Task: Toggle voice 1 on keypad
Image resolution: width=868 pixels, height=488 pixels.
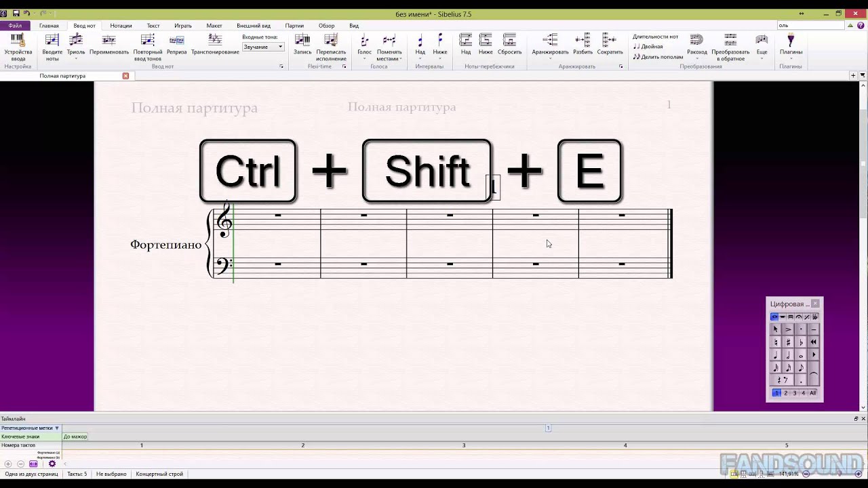Action: 776,393
